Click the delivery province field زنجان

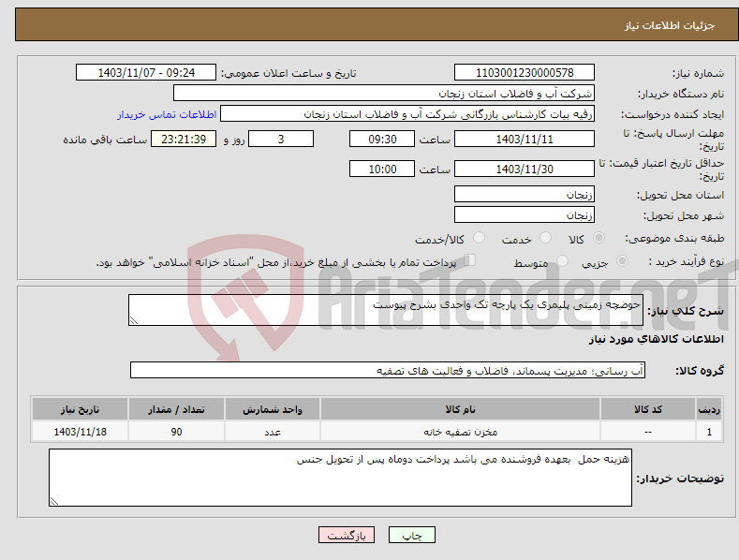tap(525, 194)
